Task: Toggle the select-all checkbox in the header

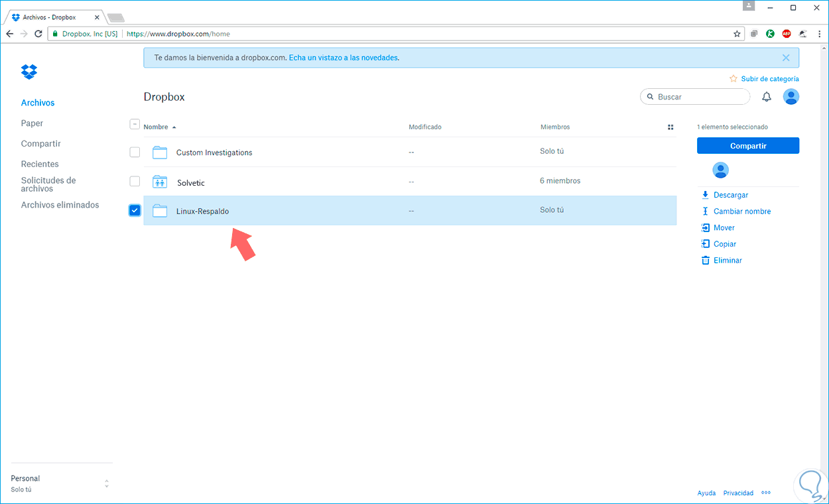Action: (135, 124)
